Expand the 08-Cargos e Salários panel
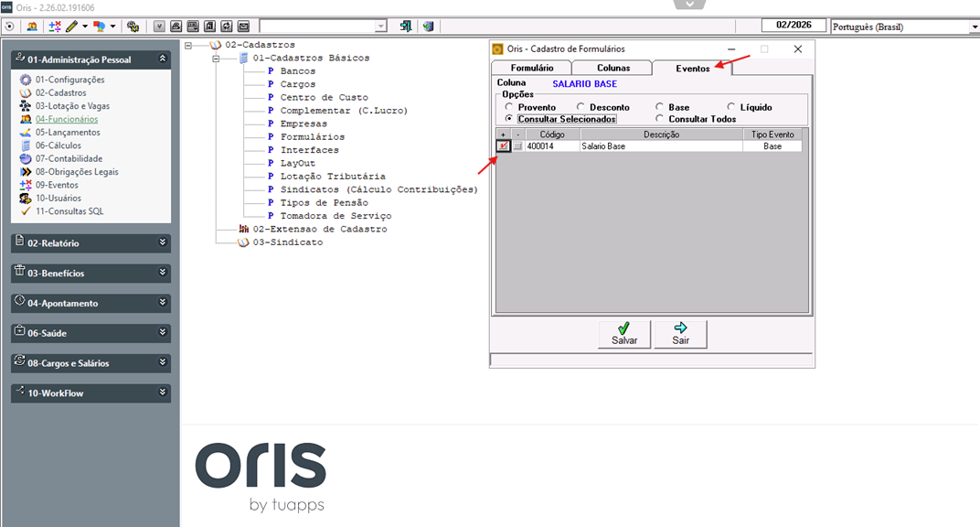 [x=163, y=362]
